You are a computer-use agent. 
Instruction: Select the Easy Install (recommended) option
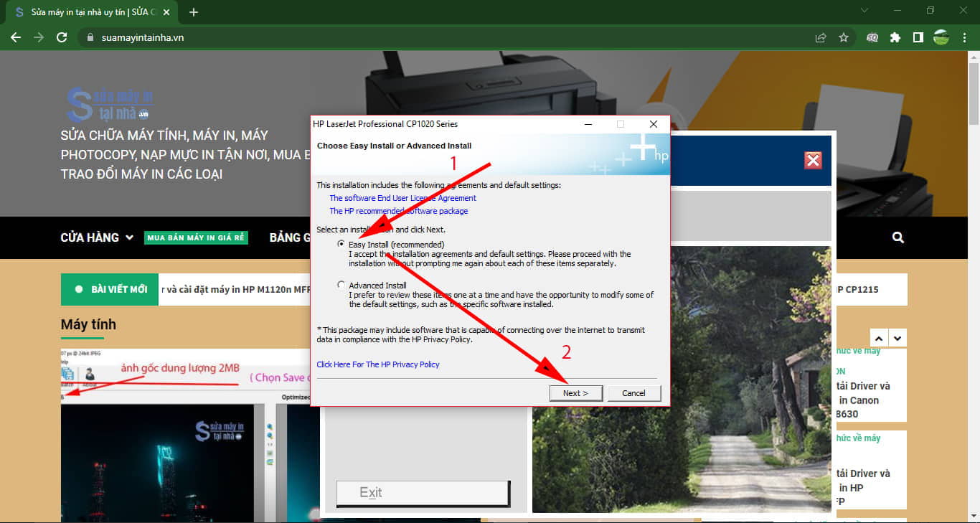(341, 245)
